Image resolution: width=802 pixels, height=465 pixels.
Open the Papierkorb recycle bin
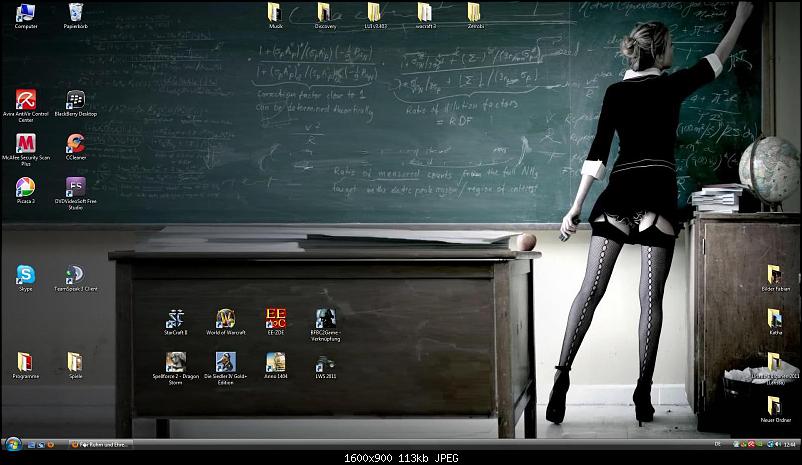point(76,13)
